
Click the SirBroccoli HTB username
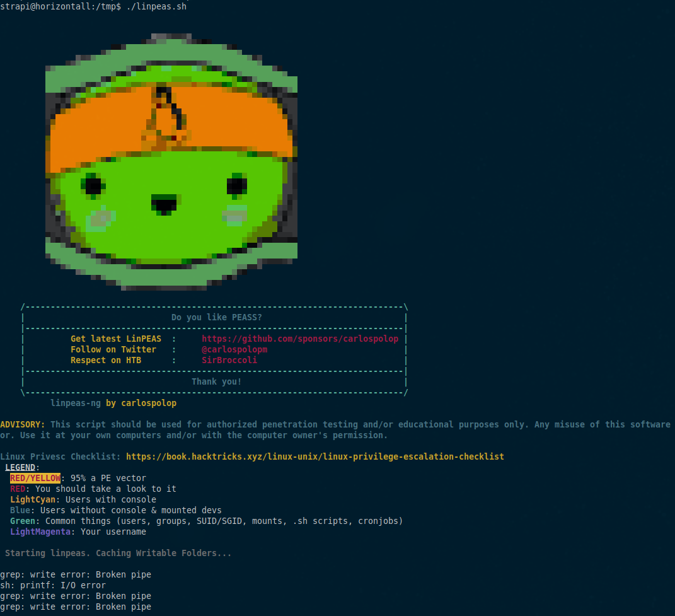coord(229,360)
